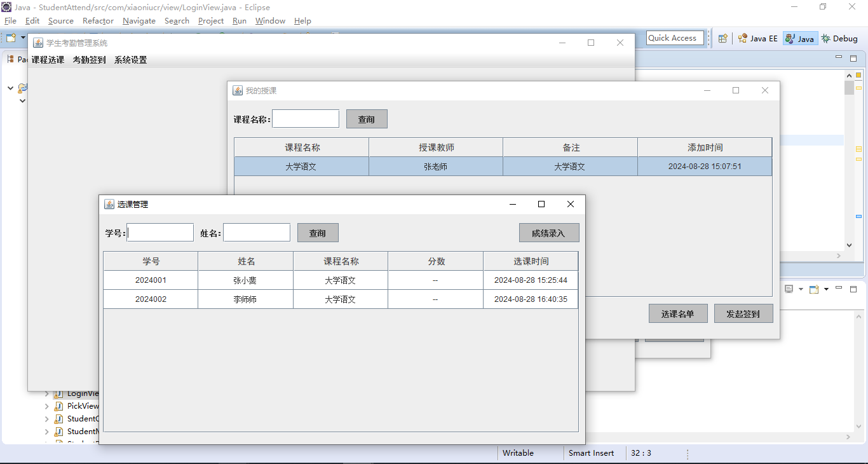The image size is (868, 464).
Task: Open the Search menu
Action: point(177,20)
